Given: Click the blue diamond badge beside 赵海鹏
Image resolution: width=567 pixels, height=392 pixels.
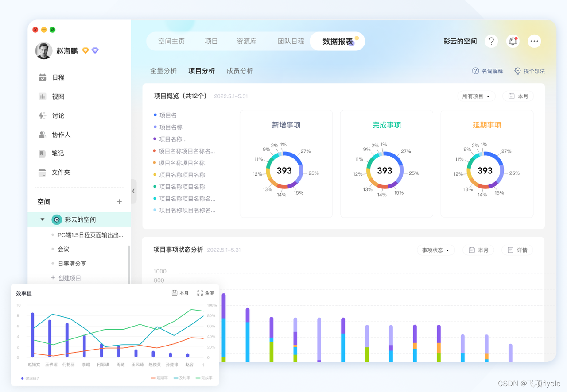Looking at the screenshot, I should click(x=95, y=51).
